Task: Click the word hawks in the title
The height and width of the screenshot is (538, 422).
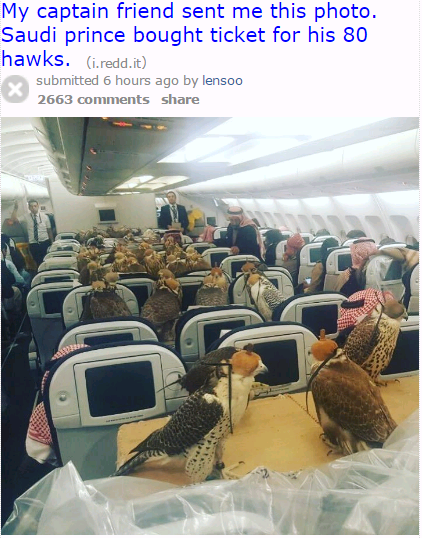Action: [x=35, y=59]
